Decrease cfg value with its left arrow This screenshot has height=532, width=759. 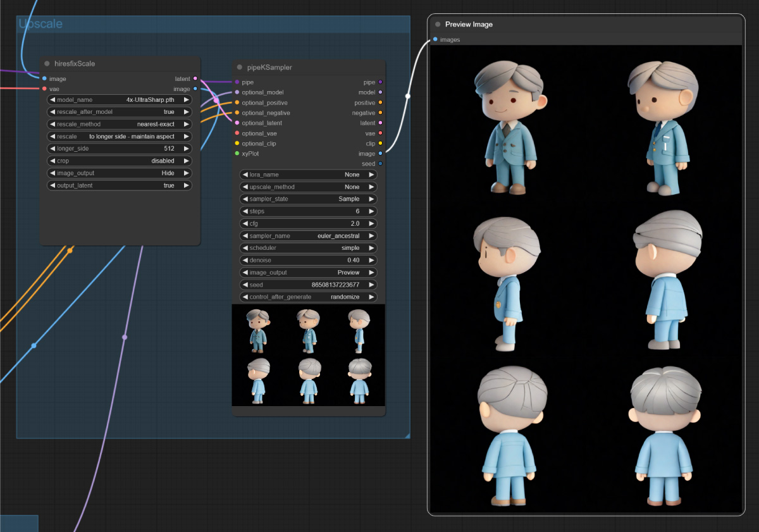245,223
